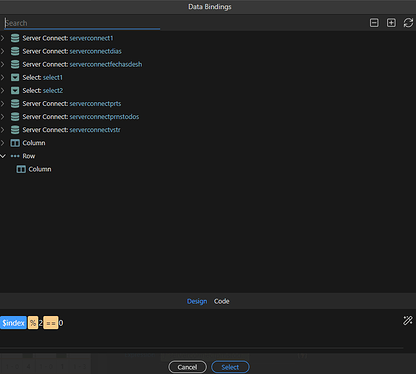Select the select2 label text
Image resolution: width=416 pixels, height=374 pixels.
pyautogui.click(x=53, y=90)
